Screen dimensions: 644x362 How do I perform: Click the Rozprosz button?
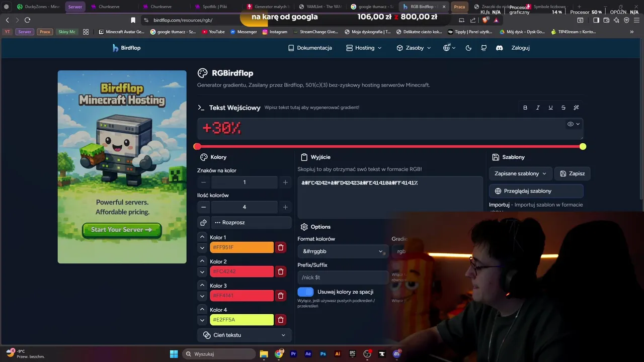click(x=252, y=222)
